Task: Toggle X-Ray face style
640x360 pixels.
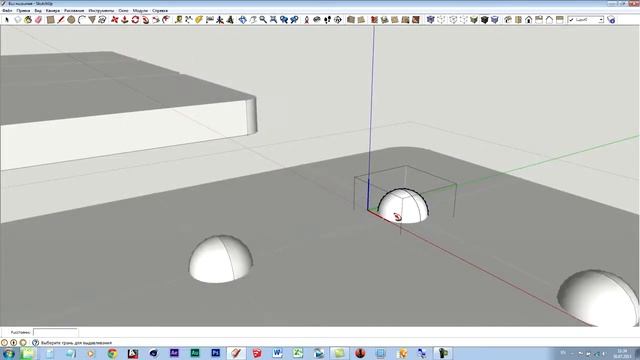Action: (x=431, y=20)
